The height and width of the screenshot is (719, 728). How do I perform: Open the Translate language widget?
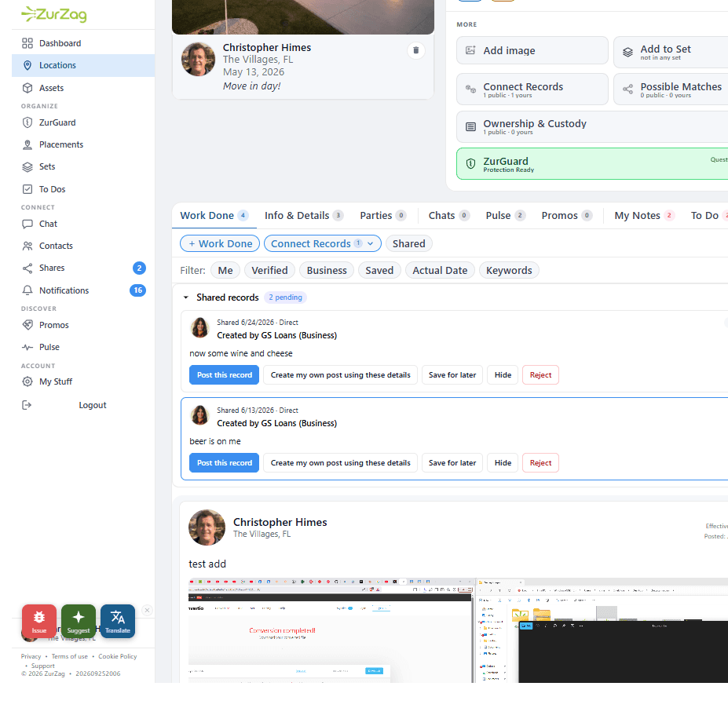118,621
